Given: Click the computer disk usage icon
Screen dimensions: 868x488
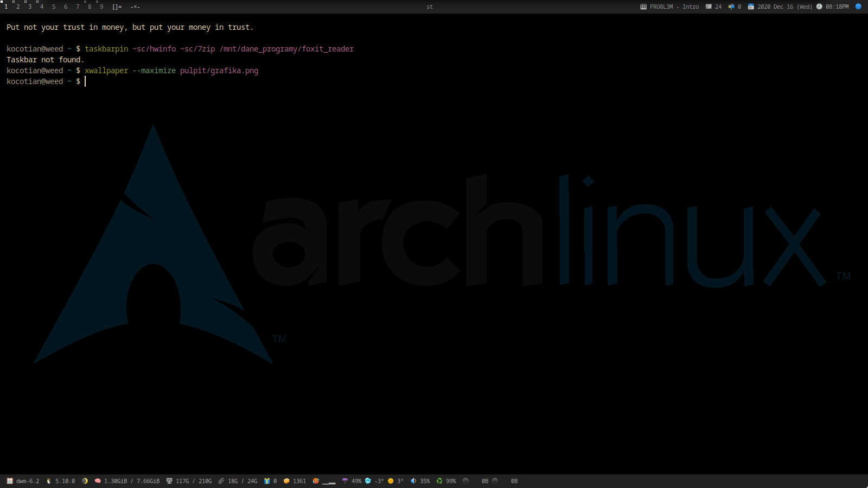Looking at the screenshot, I should pos(169,481).
